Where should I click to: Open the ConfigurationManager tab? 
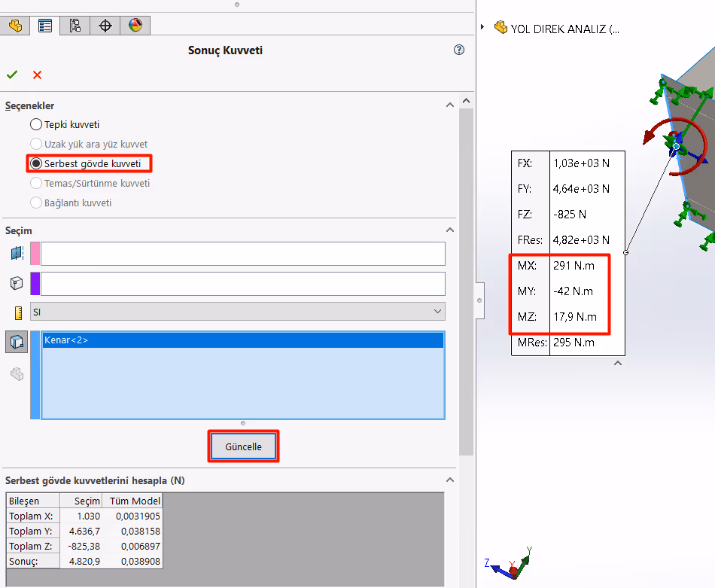point(75,26)
